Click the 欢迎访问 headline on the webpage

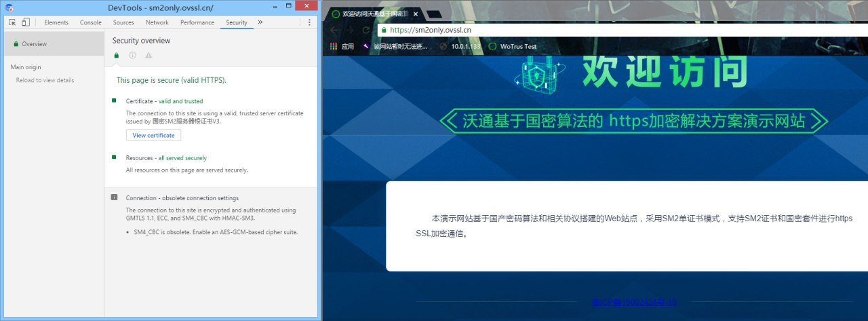(x=665, y=71)
